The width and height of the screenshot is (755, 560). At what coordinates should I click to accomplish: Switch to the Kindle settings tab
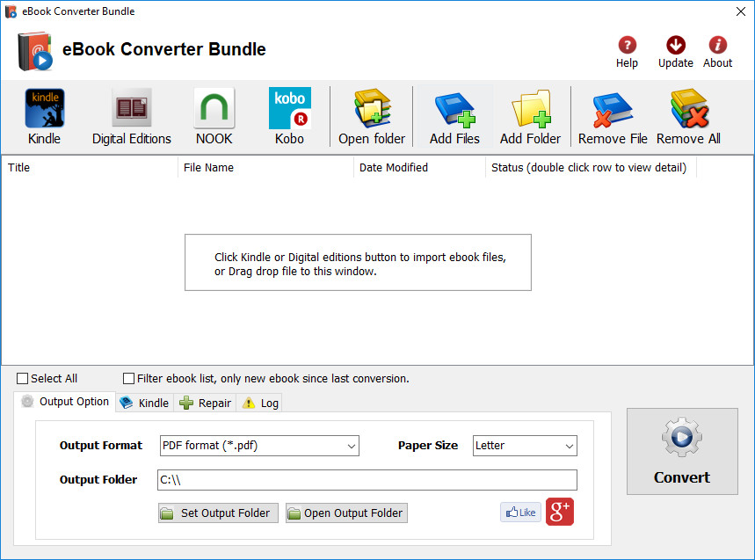click(144, 403)
